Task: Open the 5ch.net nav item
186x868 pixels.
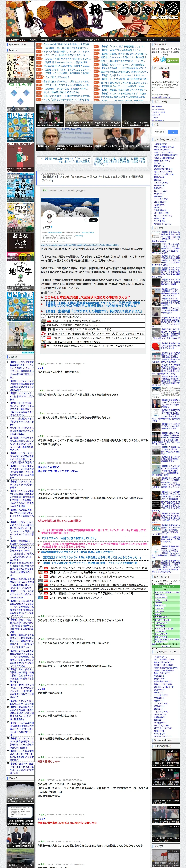Action: pos(151,40)
